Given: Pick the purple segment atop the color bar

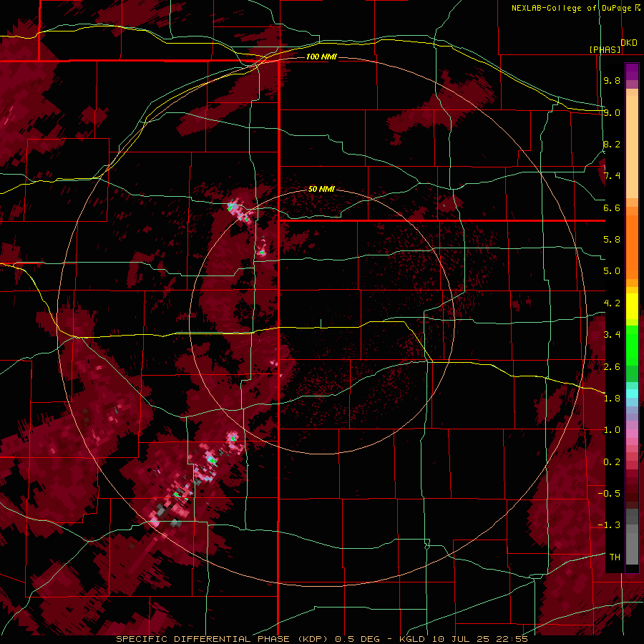Looking at the screenshot, I should tap(632, 72).
